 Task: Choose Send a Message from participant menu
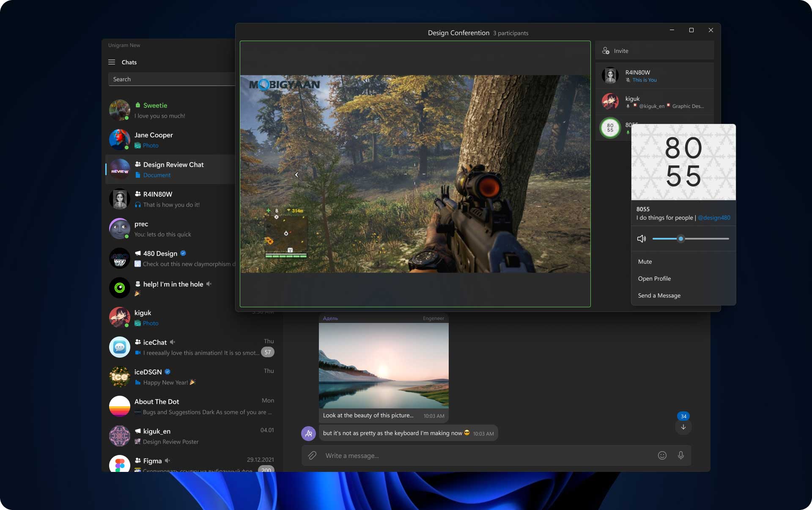click(683, 295)
